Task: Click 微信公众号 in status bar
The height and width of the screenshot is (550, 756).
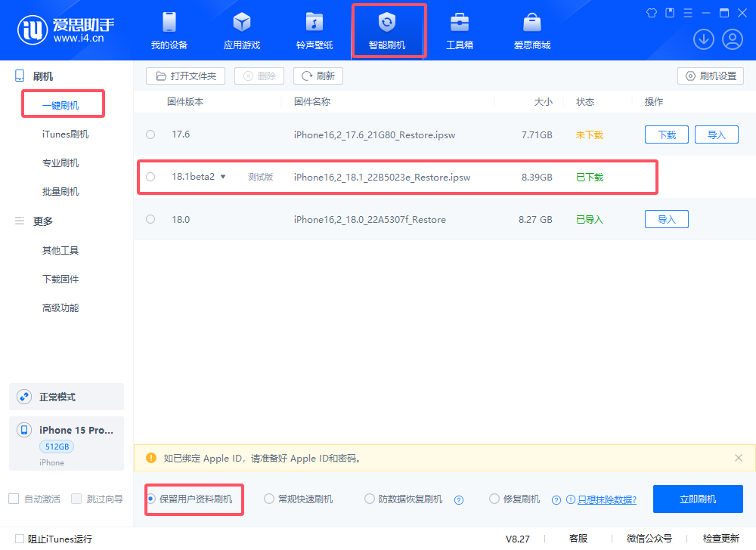Action: pos(649,539)
